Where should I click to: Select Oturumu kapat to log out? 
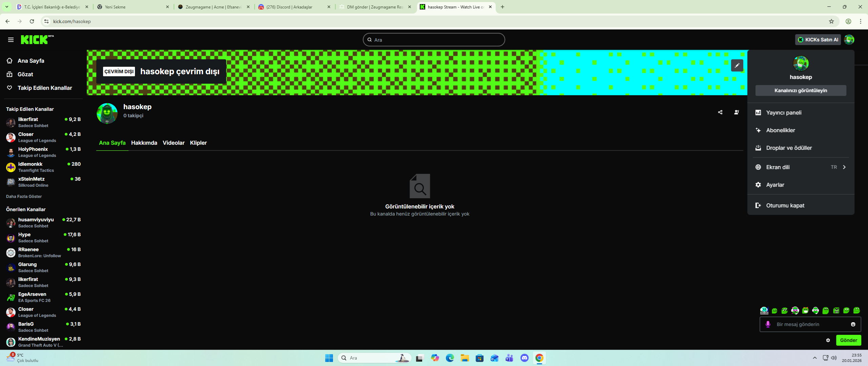[801, 205]
